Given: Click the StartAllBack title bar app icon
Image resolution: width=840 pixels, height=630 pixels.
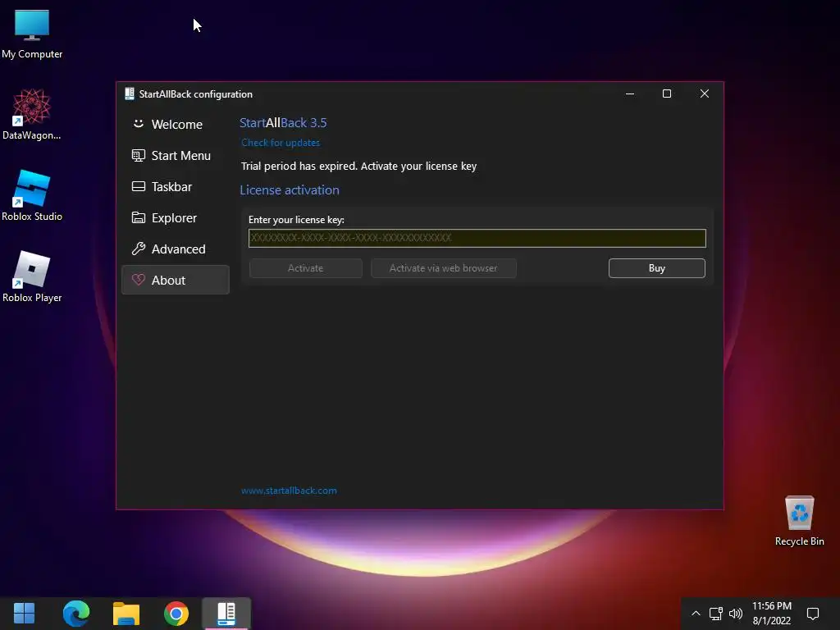Looking at the screenshot, I should pos(129,94).
